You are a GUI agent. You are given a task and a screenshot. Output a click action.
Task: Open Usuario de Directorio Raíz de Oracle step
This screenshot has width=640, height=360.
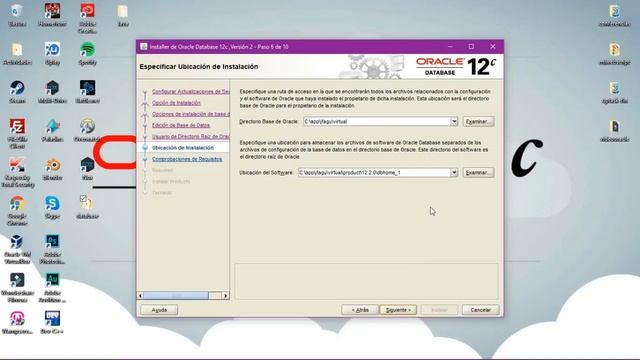click(x=191, y=136)
